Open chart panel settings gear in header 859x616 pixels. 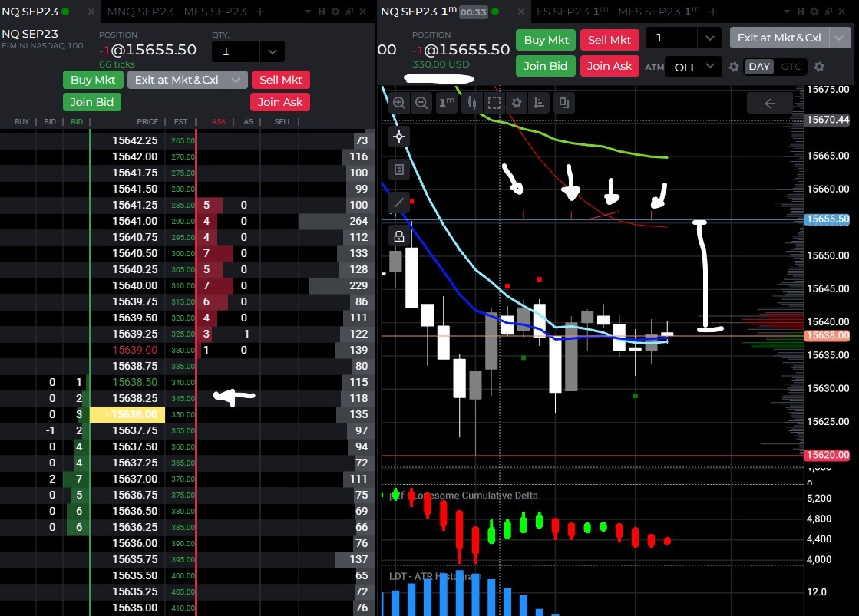814,12
